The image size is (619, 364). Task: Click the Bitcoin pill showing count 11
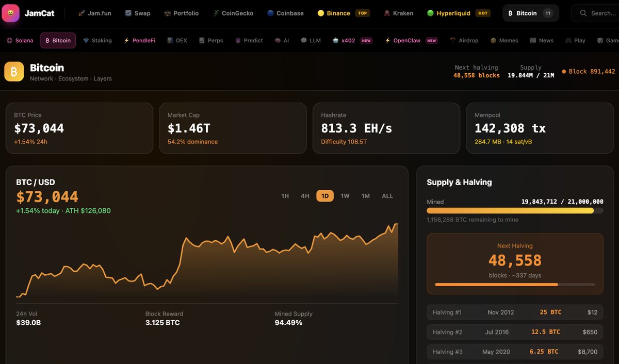pyautogui.click(x=531, y=13)
